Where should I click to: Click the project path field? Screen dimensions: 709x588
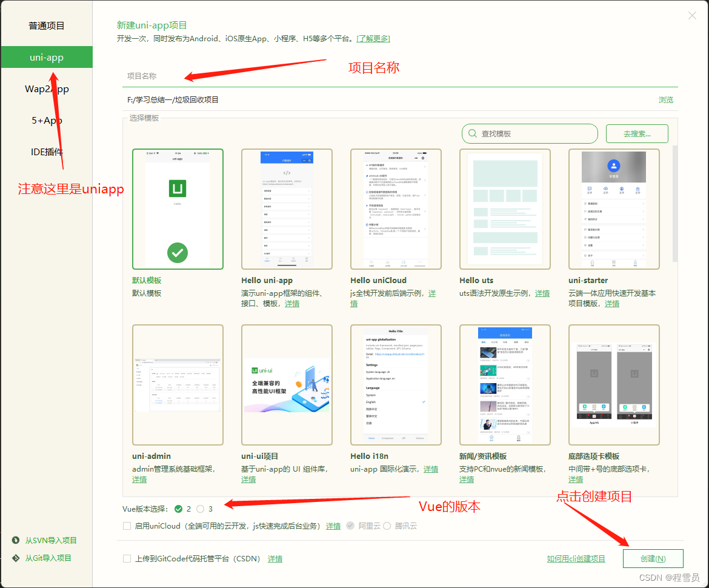[x=389, y=99]
